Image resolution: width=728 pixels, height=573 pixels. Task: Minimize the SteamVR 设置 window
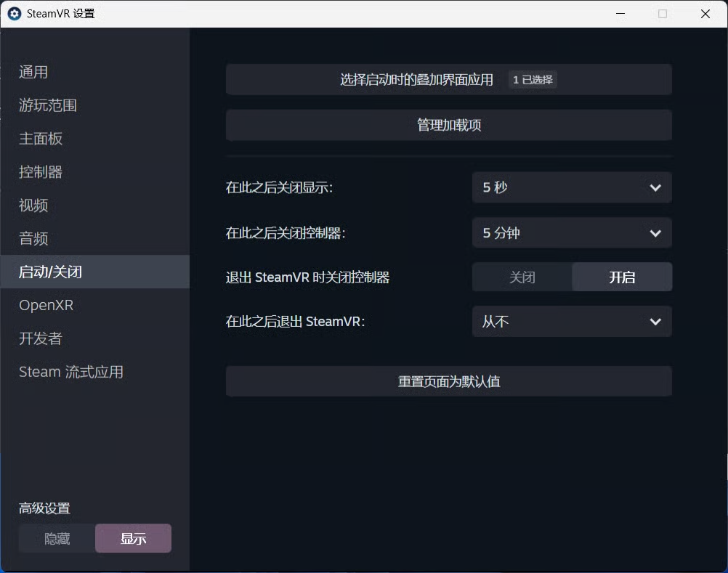click(x=620, y=14)
